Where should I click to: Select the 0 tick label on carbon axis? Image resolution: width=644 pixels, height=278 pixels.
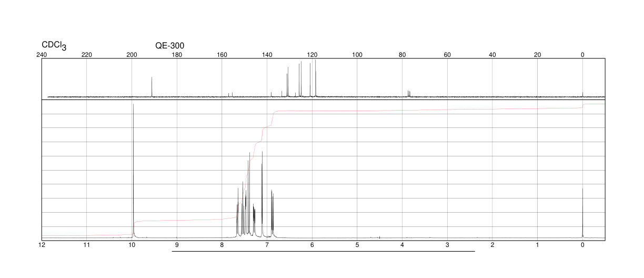point(582,55)
